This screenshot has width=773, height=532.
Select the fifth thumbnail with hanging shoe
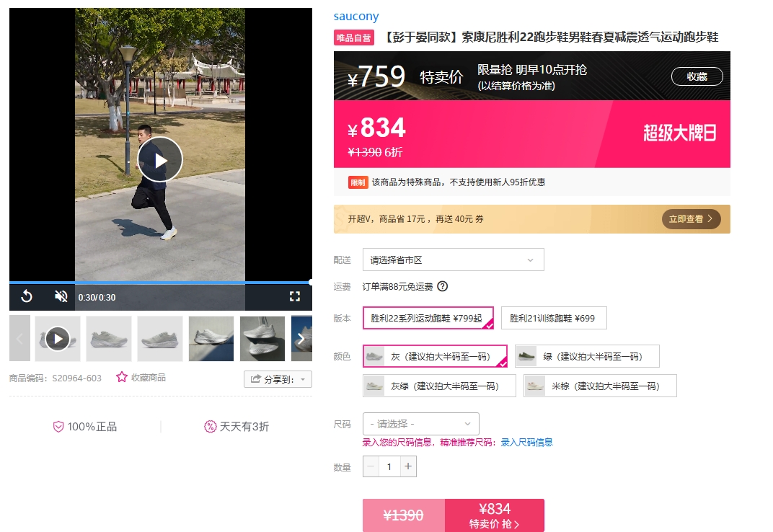(262, 339)
